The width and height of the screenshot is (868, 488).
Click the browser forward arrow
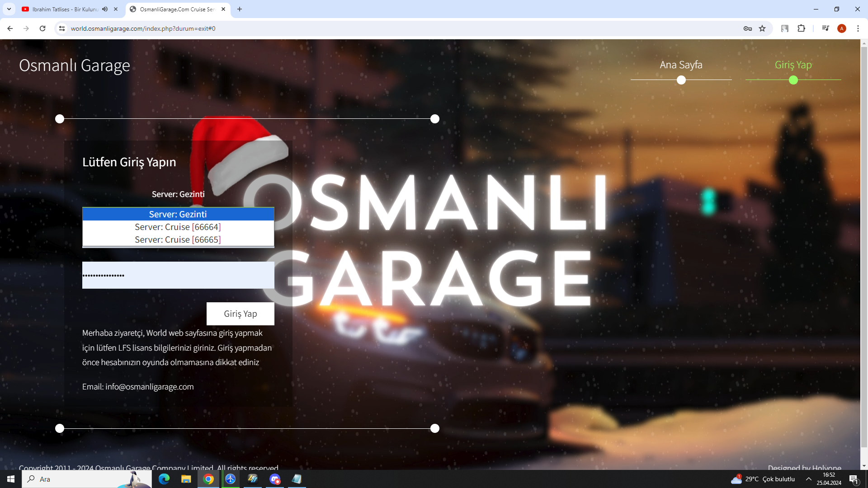point(26,28)
